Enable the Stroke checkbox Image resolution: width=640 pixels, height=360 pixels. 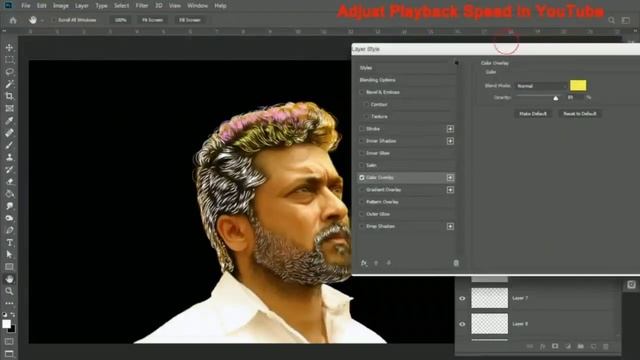pyautogui.click(x=362, y=129)
